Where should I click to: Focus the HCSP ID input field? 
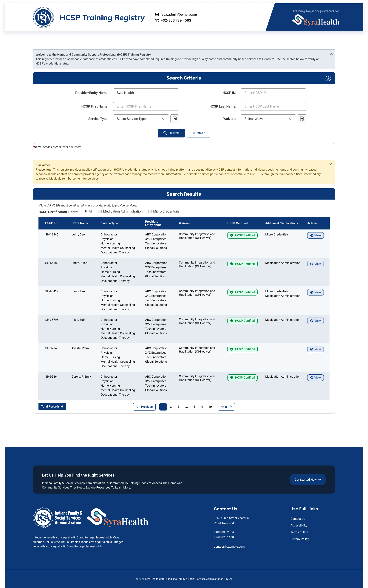[273, 93]
